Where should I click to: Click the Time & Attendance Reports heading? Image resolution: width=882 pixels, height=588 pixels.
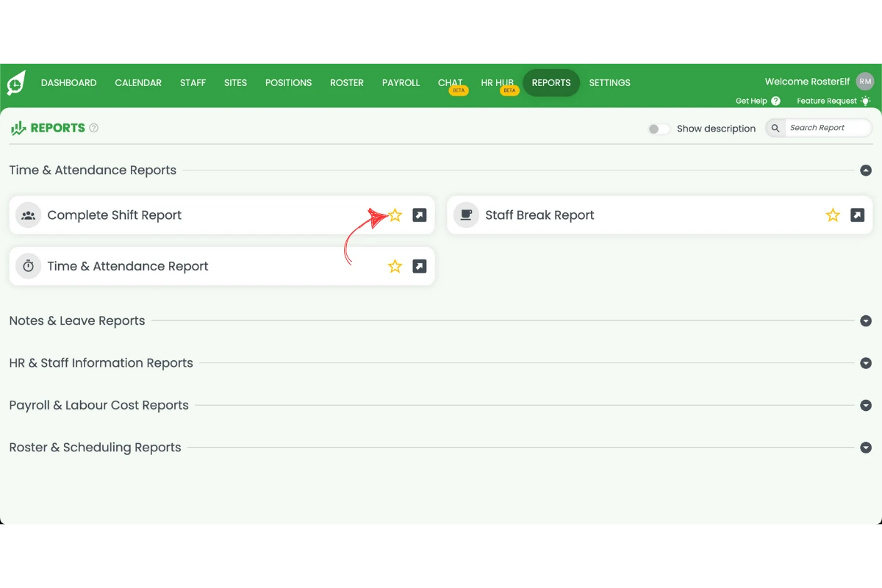(x=93, y=171)
